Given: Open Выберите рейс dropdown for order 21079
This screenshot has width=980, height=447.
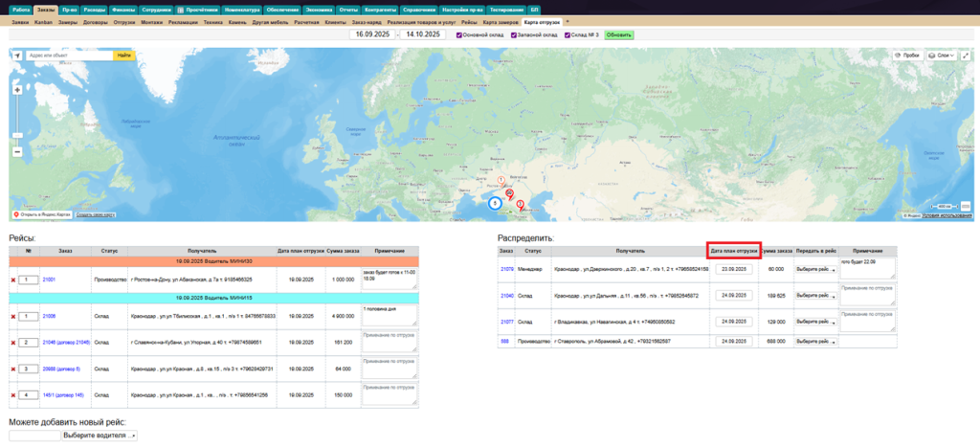Looking at the screenshot, I should point(814,269).
